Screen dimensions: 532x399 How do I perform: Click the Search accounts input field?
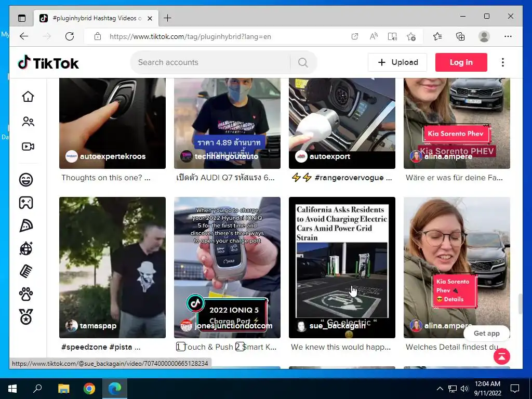[x=210, y=62]
